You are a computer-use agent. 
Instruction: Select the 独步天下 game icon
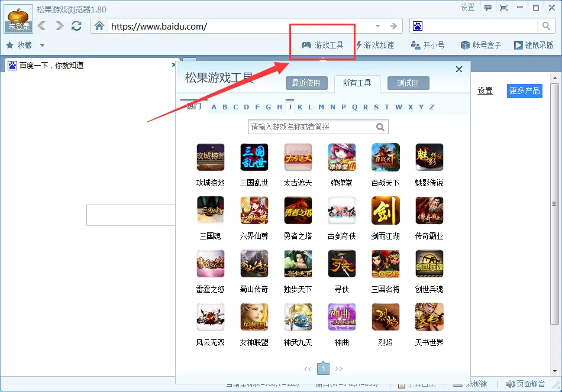[x=298, y=264]
